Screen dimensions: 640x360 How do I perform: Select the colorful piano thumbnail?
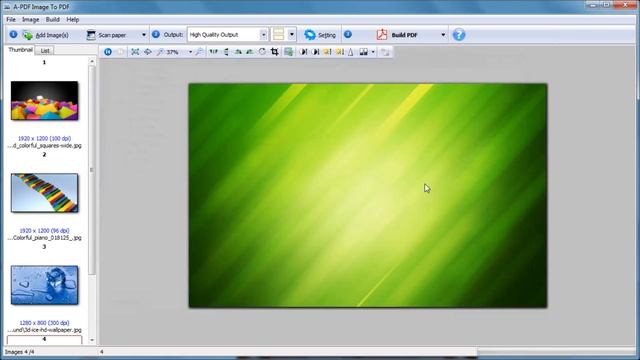tap(44, 193)
